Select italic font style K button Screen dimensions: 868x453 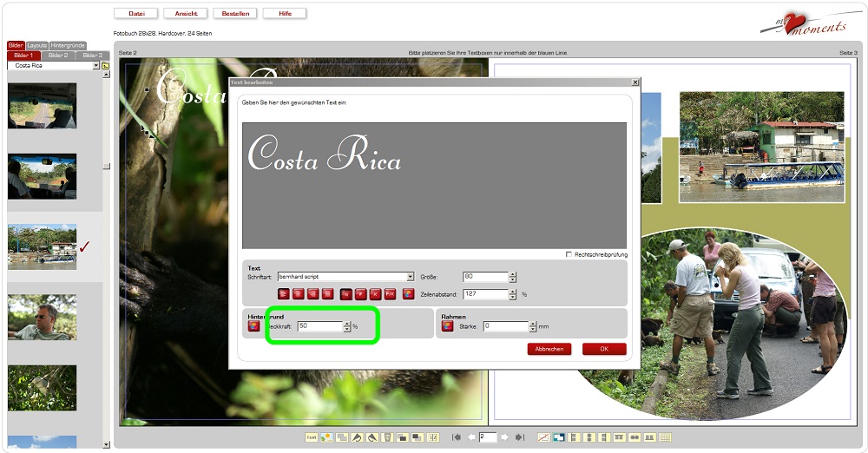(x=375, y=293)
